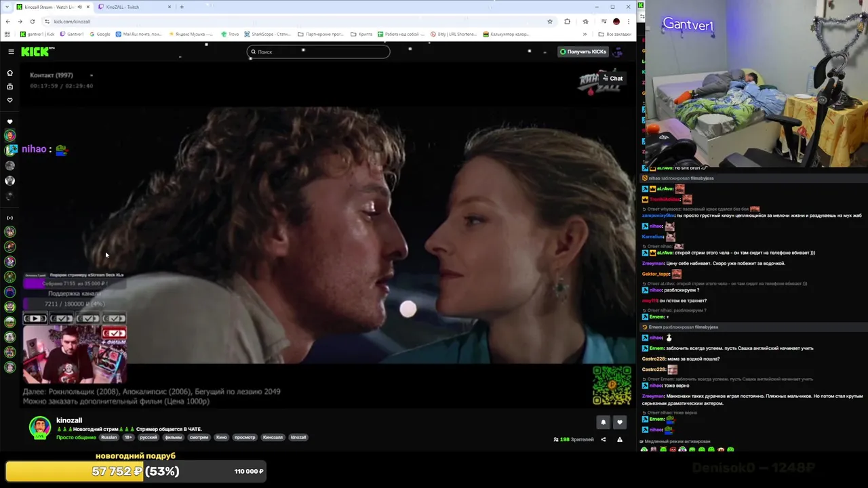Open 'Яндекс Музыка' bookmark
The image size is (868, 488).
(191, 34)
